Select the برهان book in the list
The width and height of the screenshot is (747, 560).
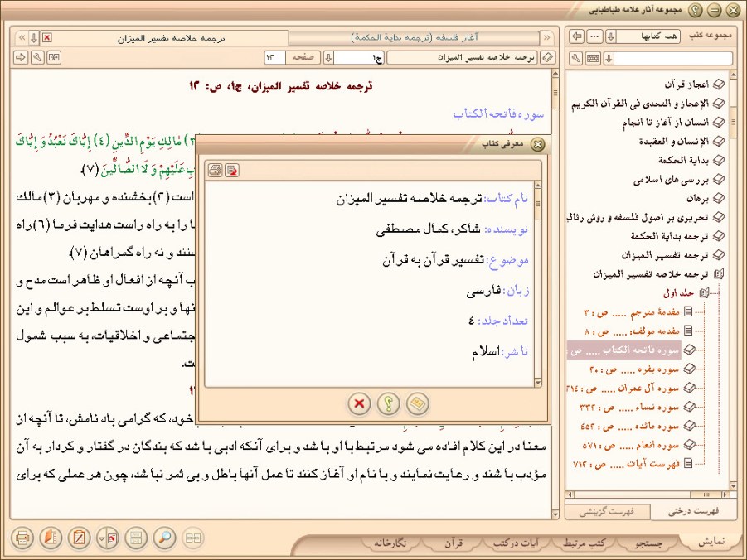click(x=698, y=198)
